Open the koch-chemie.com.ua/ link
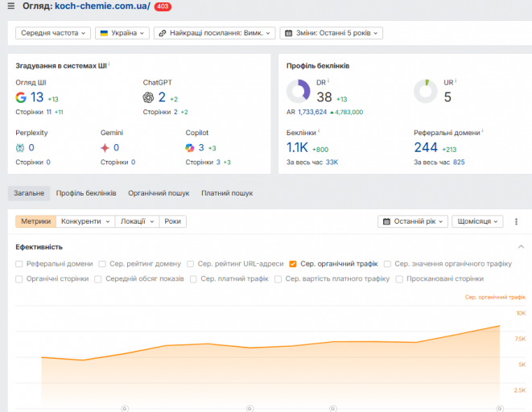This screenshot has height=412, width=532. tap(102, 6)
